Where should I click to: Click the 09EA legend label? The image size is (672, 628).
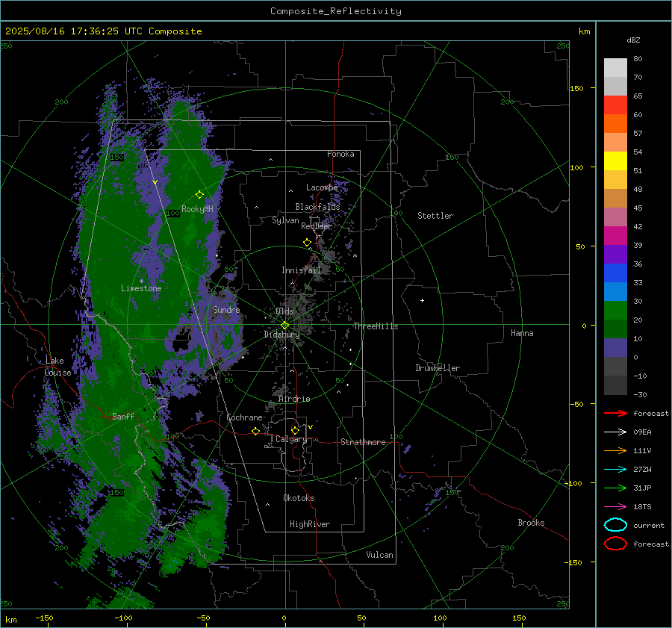point(642,432)
